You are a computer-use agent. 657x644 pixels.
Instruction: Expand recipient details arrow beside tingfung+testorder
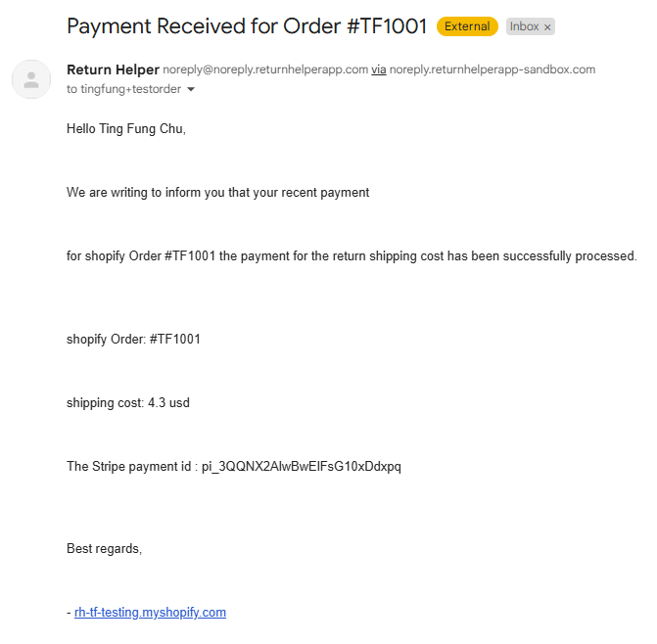coord(191,90)
